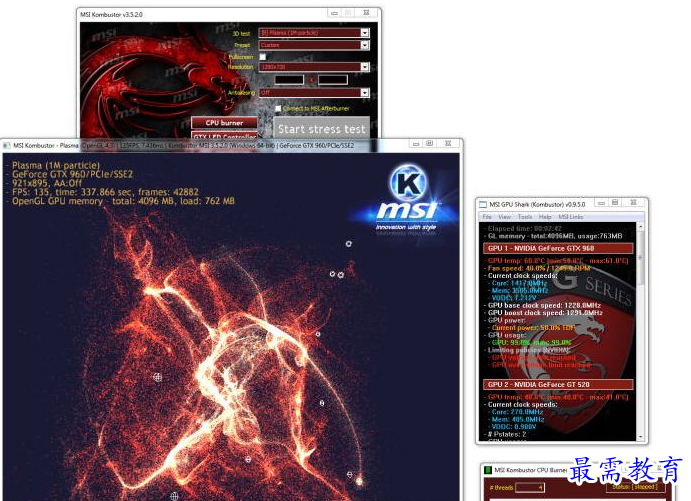Open the 3D test dropdown in Kombustor
The image size is (691, 501).
click(314, 33)
